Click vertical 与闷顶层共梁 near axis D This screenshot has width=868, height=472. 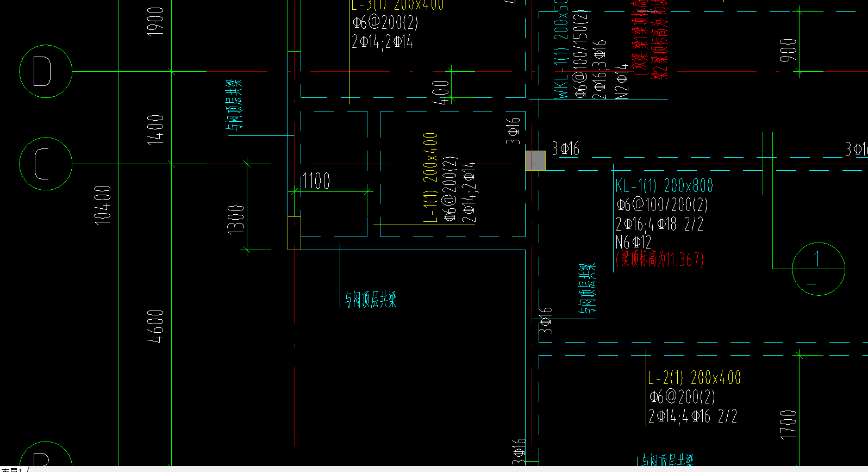click(x=234, y=105)
